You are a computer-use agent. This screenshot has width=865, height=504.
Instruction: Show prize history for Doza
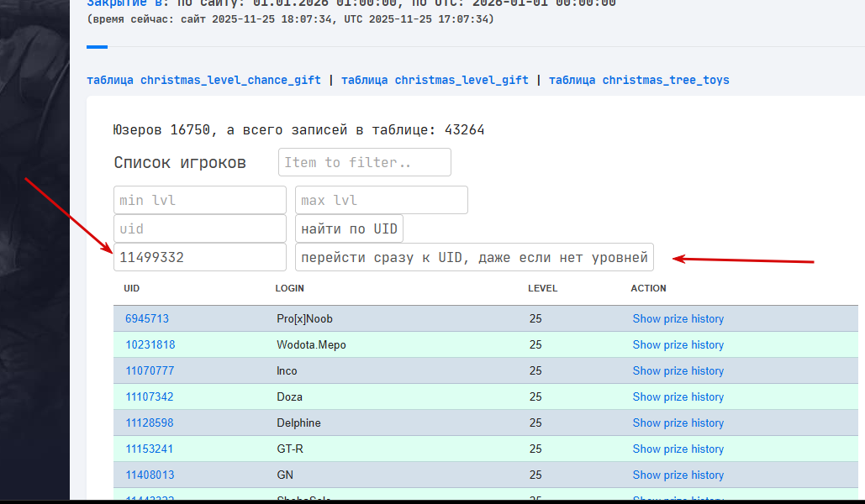tap(678, 397)
